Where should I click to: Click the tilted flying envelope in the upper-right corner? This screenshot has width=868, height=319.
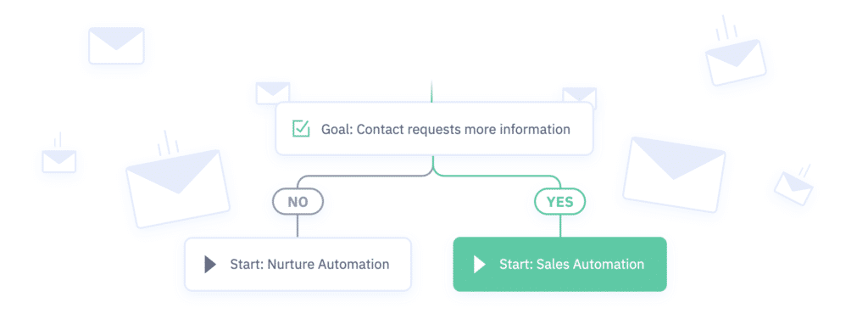coord(736,61)
